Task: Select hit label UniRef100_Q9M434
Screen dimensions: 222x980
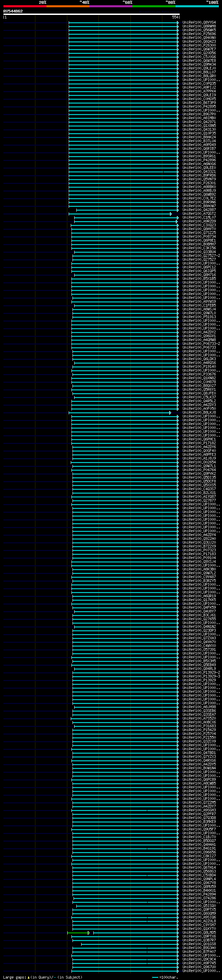Action: 199,65
